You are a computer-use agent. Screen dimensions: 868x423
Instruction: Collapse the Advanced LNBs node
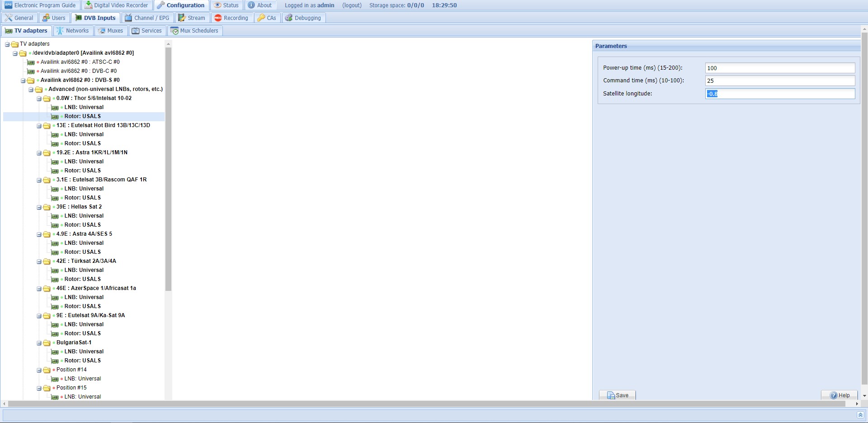(x=31, y=90)
